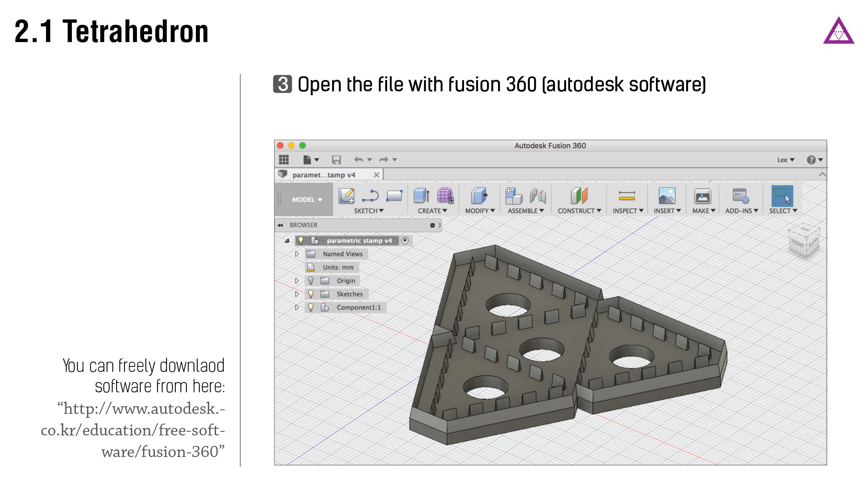Screen dimensions: 868x480
Task: Select the Units: mm tree row
Action: 332,267
